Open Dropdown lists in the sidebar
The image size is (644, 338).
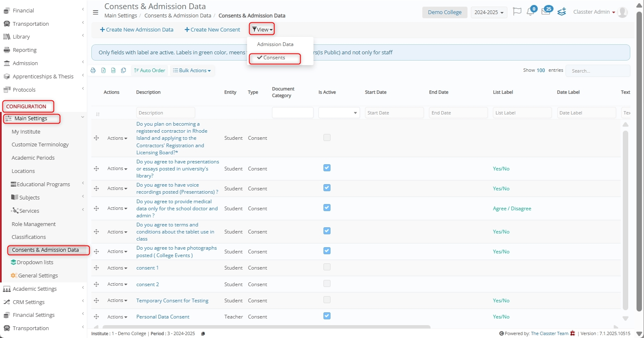tap(35, 263)
